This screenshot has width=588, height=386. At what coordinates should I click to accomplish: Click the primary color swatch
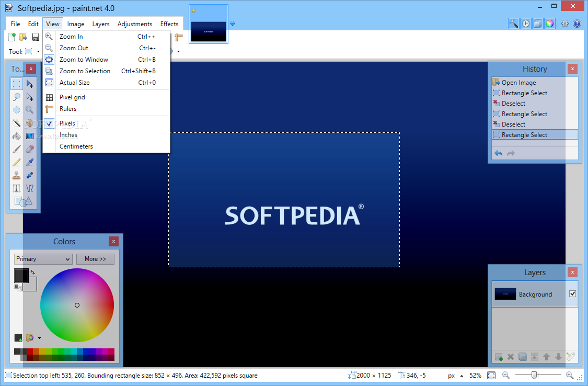coord(21,275)
